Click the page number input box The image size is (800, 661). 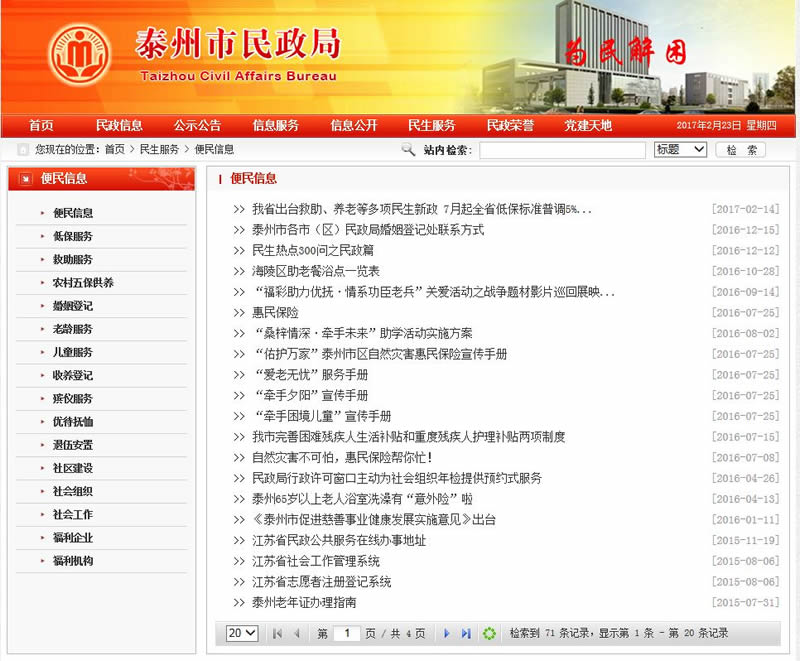(x=346, y=633)
